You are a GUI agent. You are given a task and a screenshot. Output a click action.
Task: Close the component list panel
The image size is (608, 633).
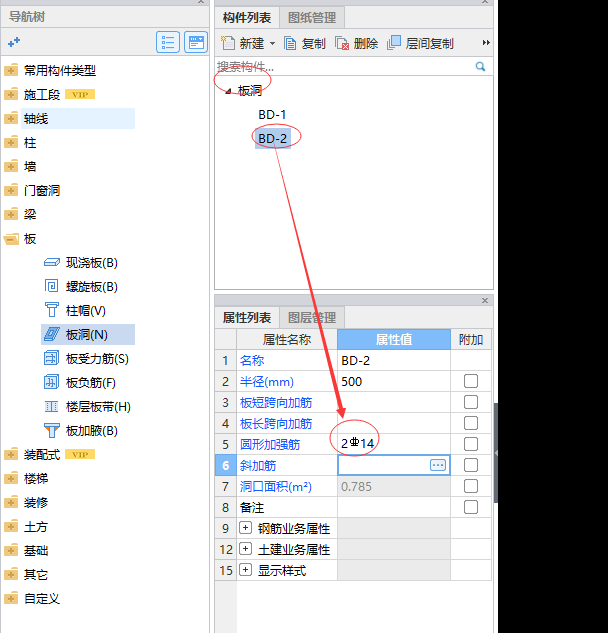point(485,2)
